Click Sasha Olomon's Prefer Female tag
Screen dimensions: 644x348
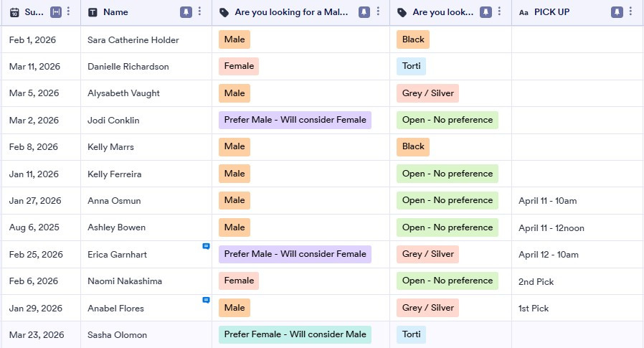tap(295, 334)
